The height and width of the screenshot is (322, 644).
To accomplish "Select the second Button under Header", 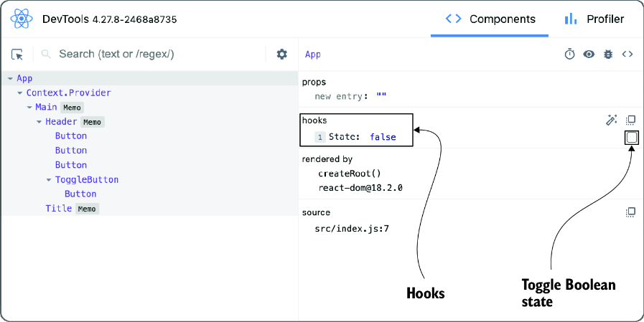I will 71,151.
